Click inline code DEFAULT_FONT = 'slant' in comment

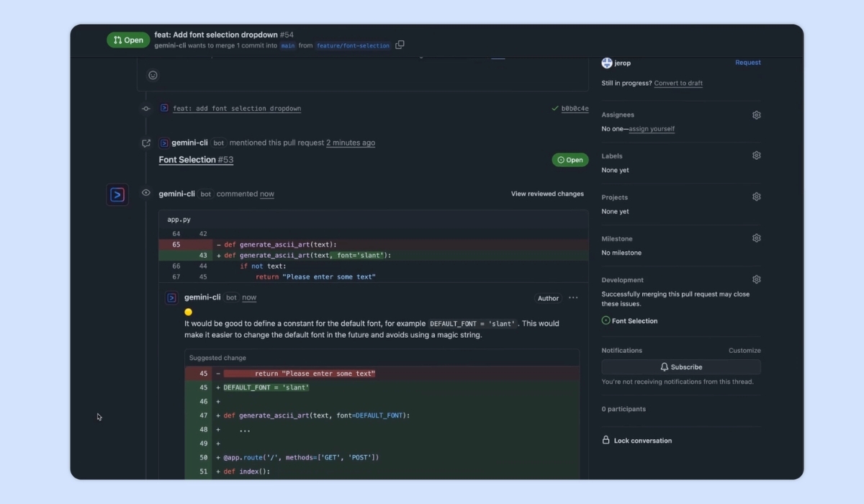tap(473, 324)
